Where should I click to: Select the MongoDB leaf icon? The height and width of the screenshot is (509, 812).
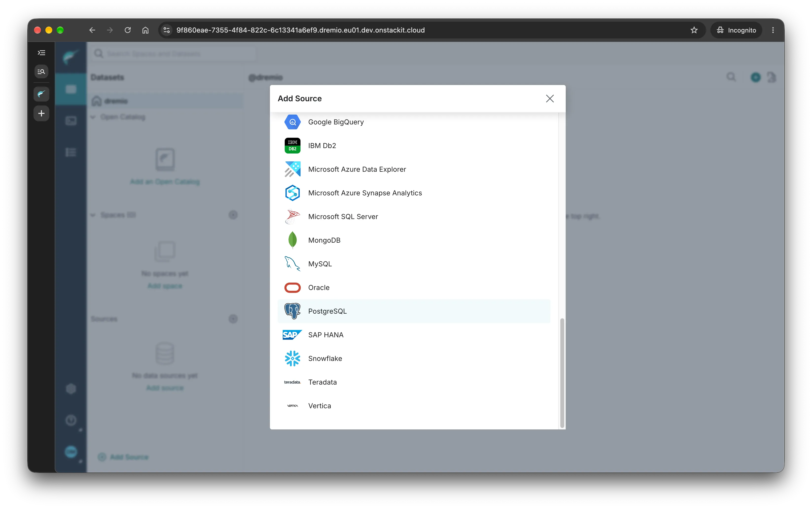[292, 240]
